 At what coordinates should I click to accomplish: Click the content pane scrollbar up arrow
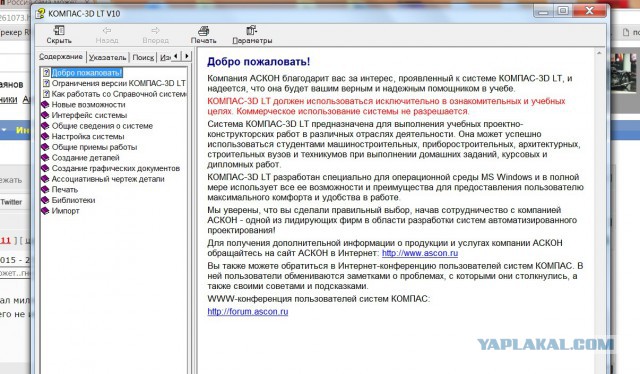(x=599, y=53)
